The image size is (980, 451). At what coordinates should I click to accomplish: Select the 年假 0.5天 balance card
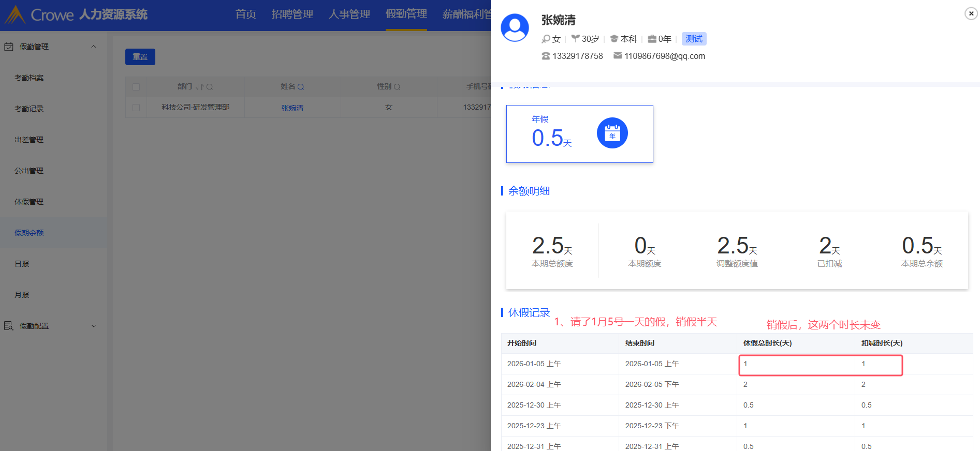coord(579,134)
